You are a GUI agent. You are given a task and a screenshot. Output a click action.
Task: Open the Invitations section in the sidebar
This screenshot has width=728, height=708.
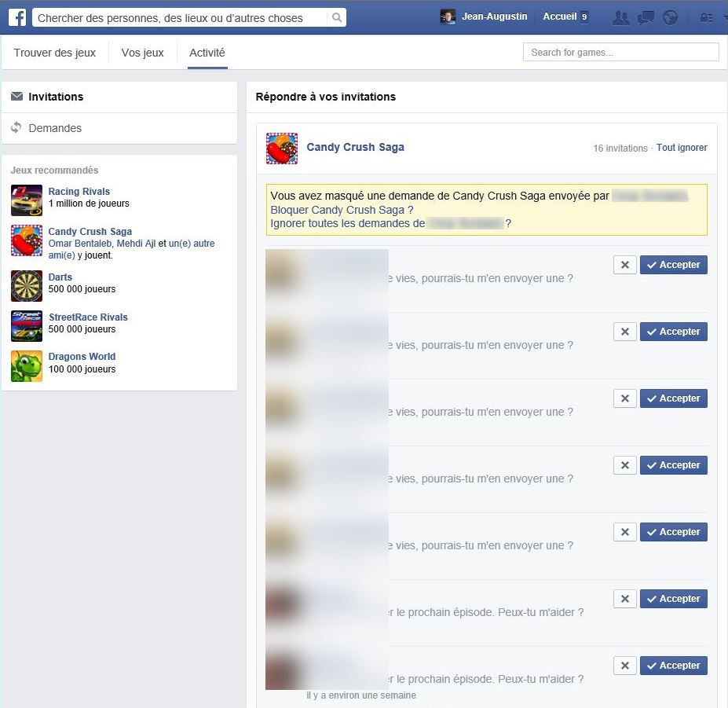point(119,97)
